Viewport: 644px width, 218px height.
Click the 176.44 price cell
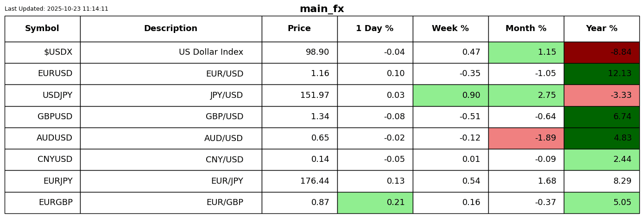click(299, 181)
